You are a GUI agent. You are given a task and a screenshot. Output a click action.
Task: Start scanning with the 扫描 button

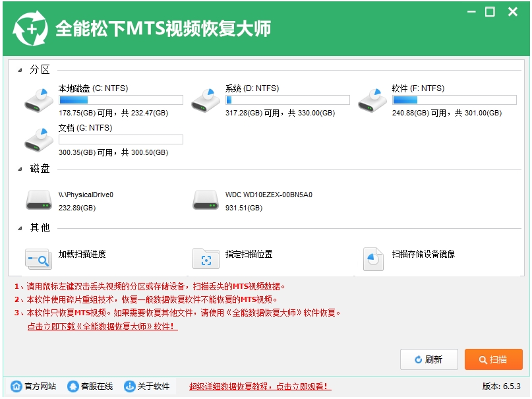[493, 359]
